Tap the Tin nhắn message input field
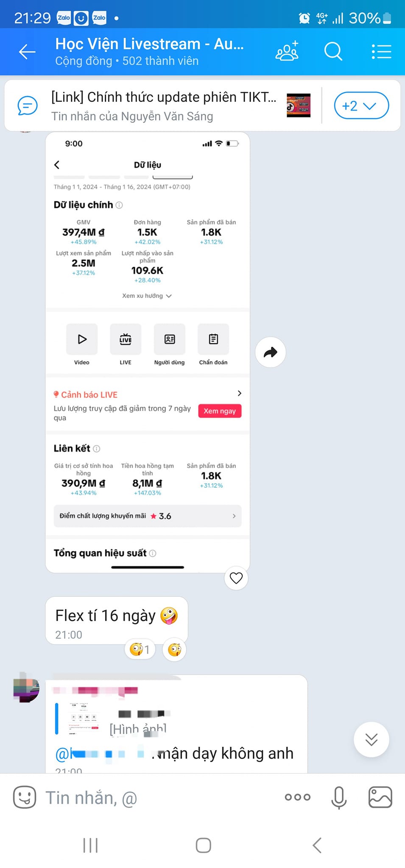 point(161,798)
